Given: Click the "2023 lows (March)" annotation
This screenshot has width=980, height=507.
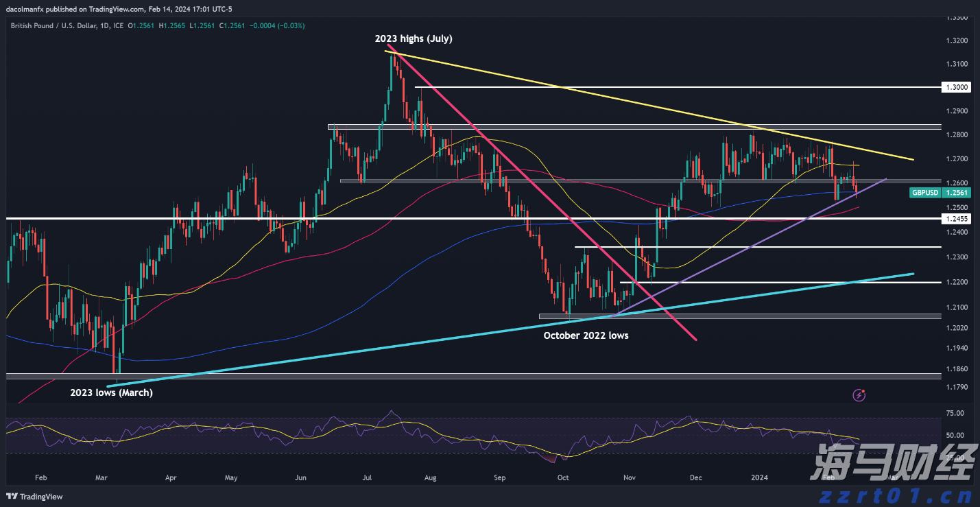Looking at the screenshot, I should tap(112, 392).
